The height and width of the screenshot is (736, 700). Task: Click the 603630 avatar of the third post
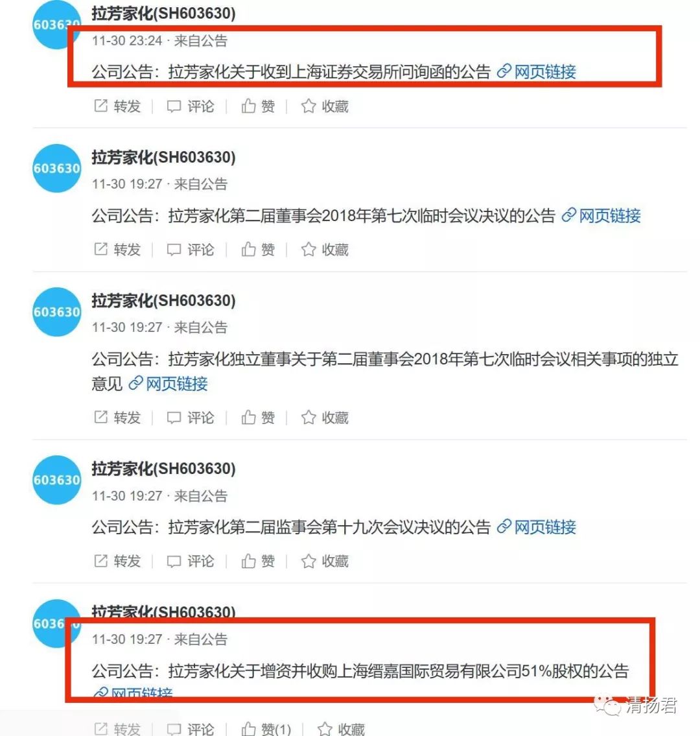coord(57,312)
